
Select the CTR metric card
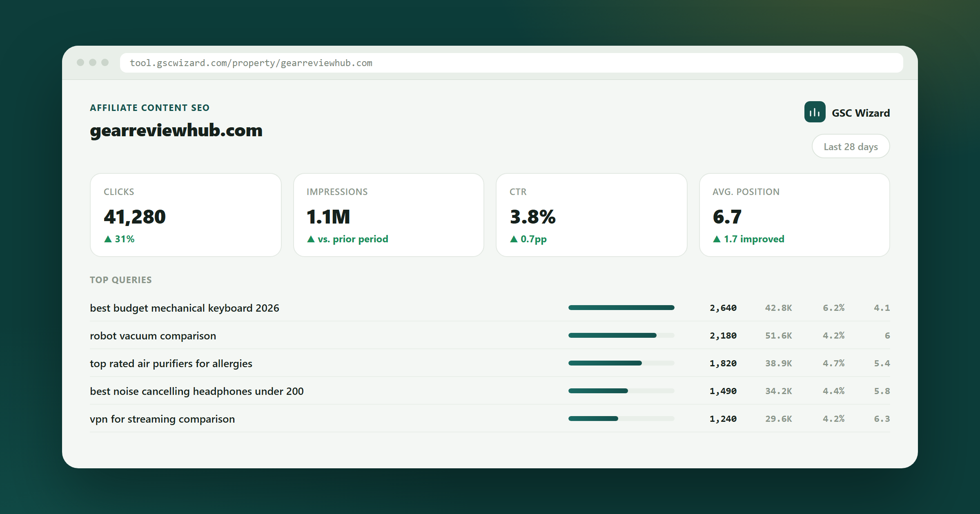click(x=592, y=215)
